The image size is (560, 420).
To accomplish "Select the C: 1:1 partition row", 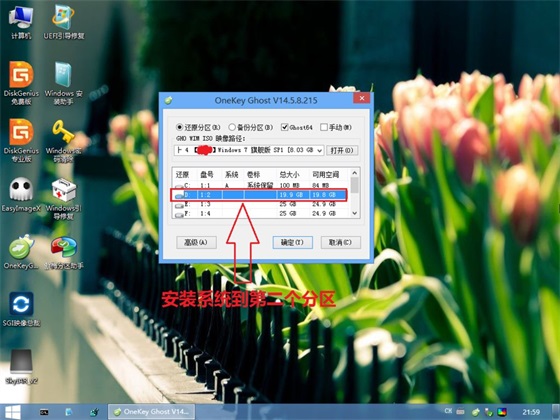I will tap(261, 185).
